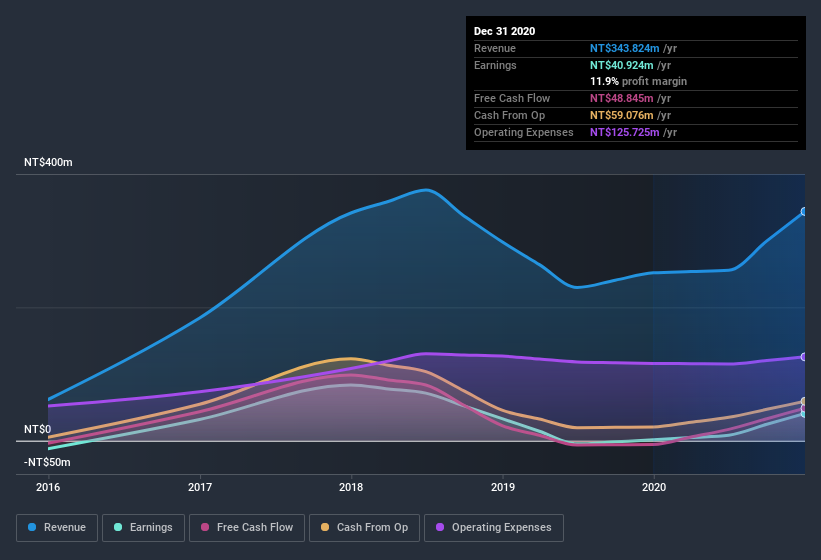Viewport: 821px width, 560px height.
Task: Click the Earnings label in tooltip
Action: [495, 65]
